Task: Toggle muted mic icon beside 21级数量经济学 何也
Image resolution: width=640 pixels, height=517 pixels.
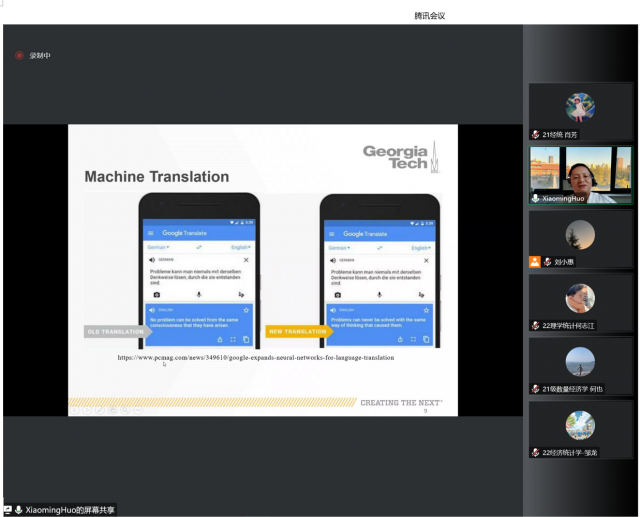Action: click(536, 389)
